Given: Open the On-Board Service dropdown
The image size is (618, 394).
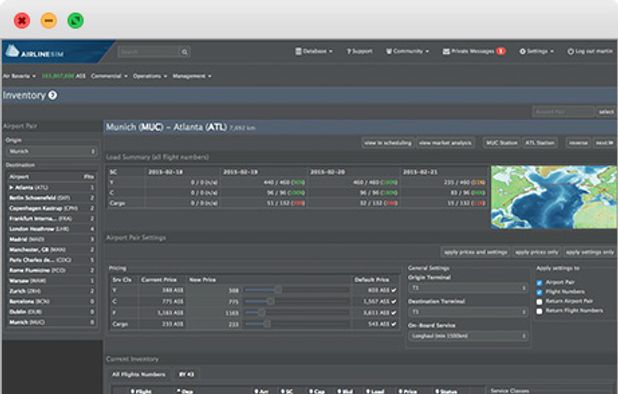Looking at the screenshot, I should [x=468, y=336].
